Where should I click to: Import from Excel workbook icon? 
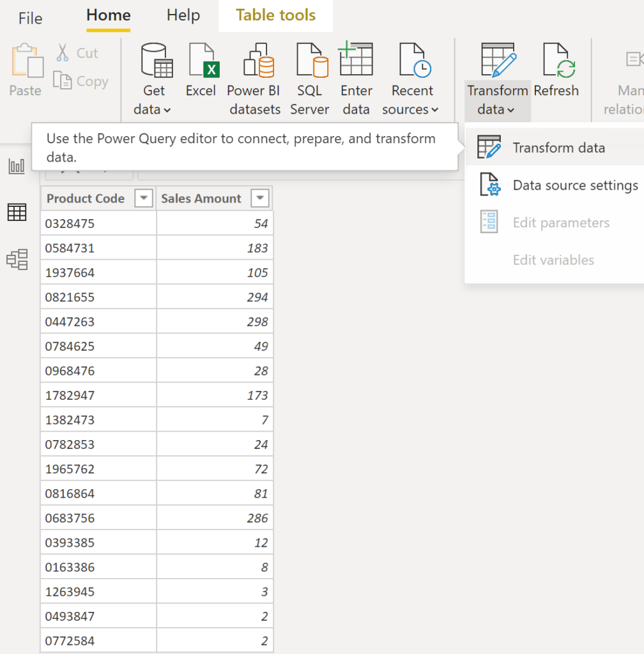point(204,60)
